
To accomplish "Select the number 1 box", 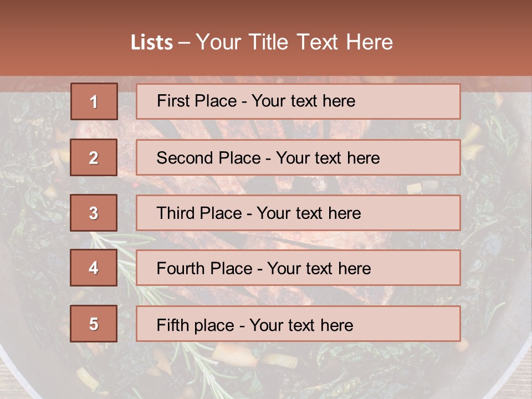I will tap(94, 101).
